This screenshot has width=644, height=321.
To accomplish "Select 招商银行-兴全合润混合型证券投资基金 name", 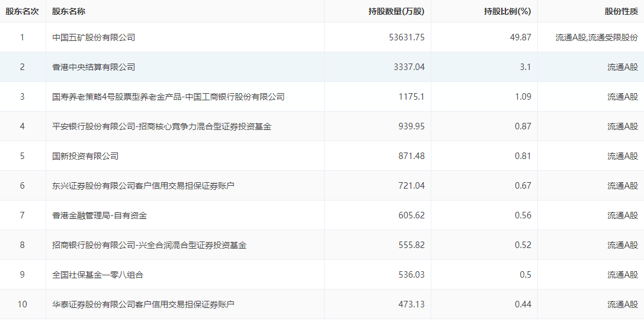I will (x=149, y=245).
